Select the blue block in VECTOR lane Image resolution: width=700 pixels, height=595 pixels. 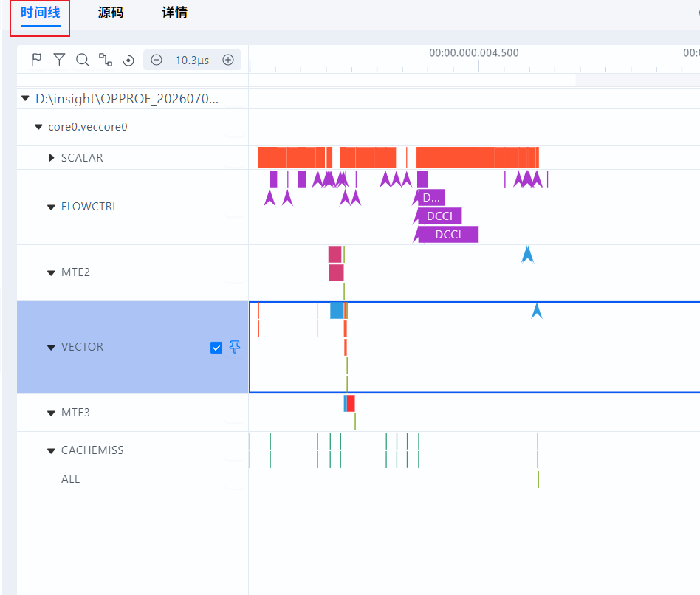(337, 310)
